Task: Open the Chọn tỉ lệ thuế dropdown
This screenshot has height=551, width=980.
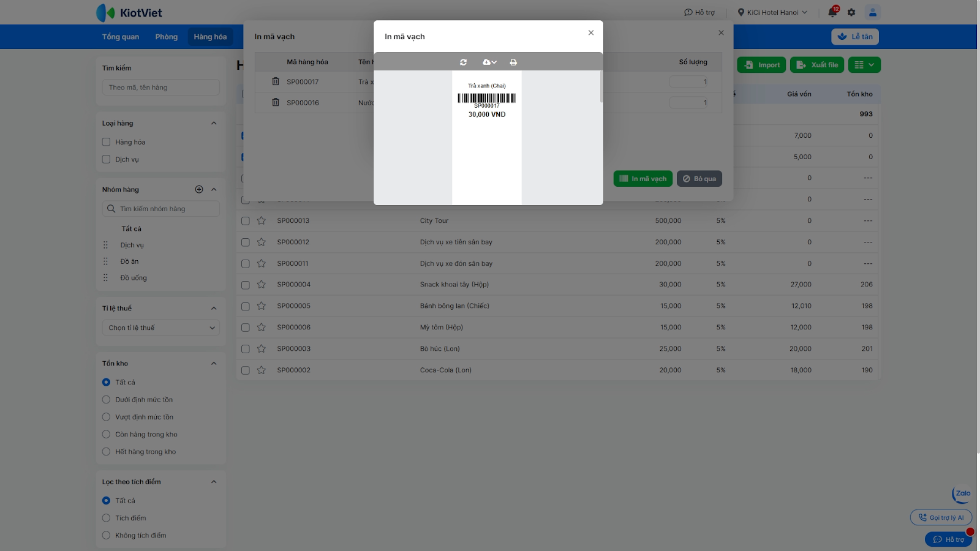Action: [x=161, y=328]
